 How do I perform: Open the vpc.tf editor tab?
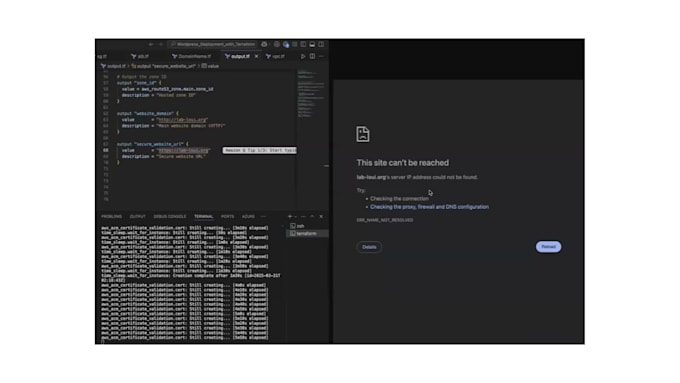click(275, 56)
